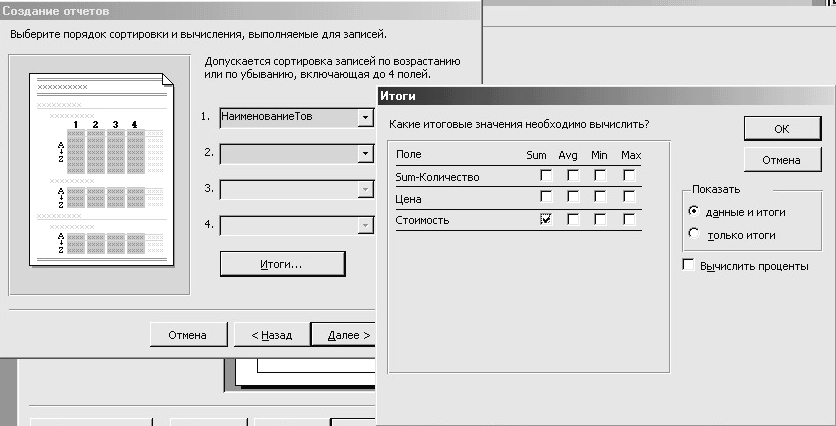Proceed with Далее > button
Image resolution: width=836 pixels, height=426 pixels.
pos(346,335)
